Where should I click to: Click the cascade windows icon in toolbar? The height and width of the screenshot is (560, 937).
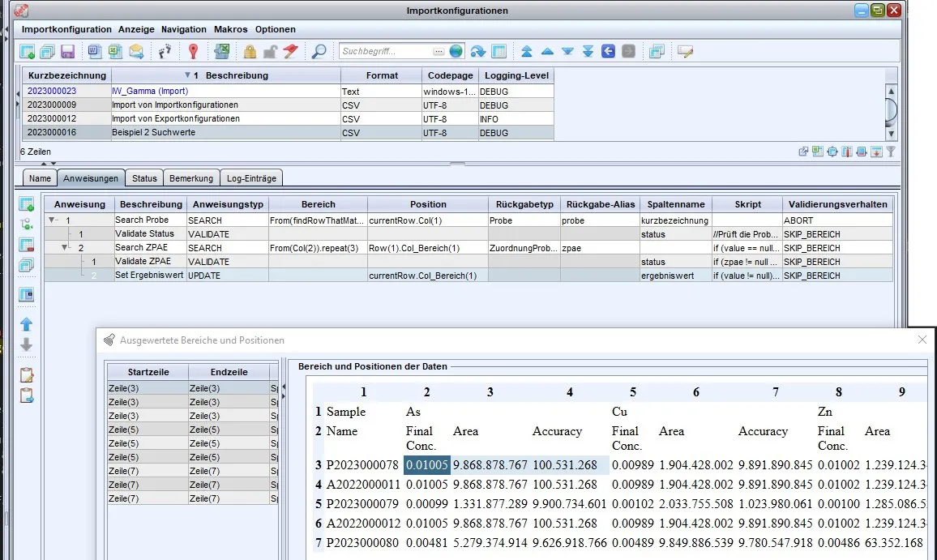657,51
